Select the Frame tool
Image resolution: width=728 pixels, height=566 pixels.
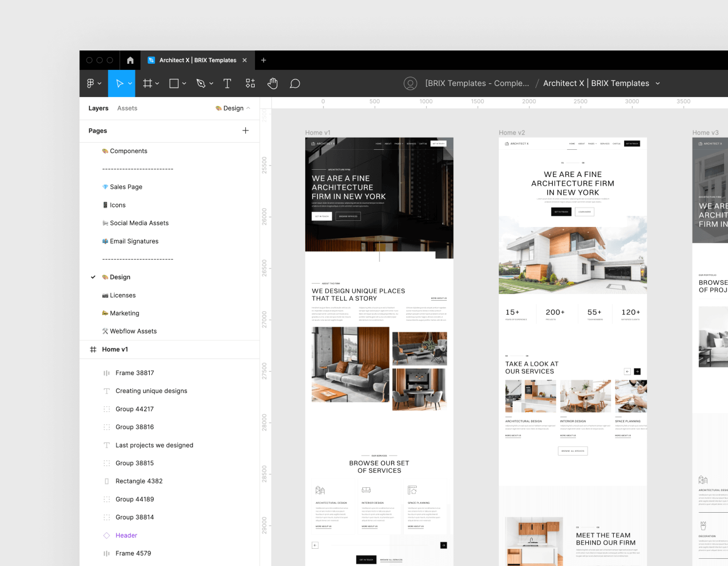[x=146, y=83]
